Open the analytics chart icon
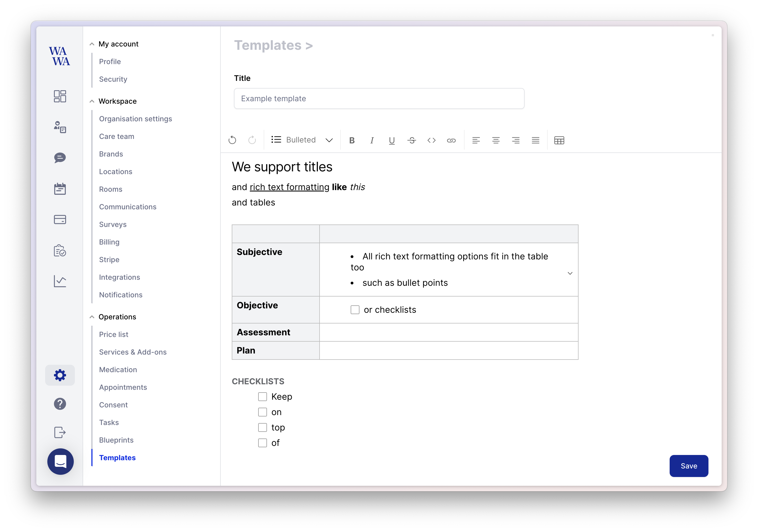This screenshot has width=758, height=532. click(60, 281)
